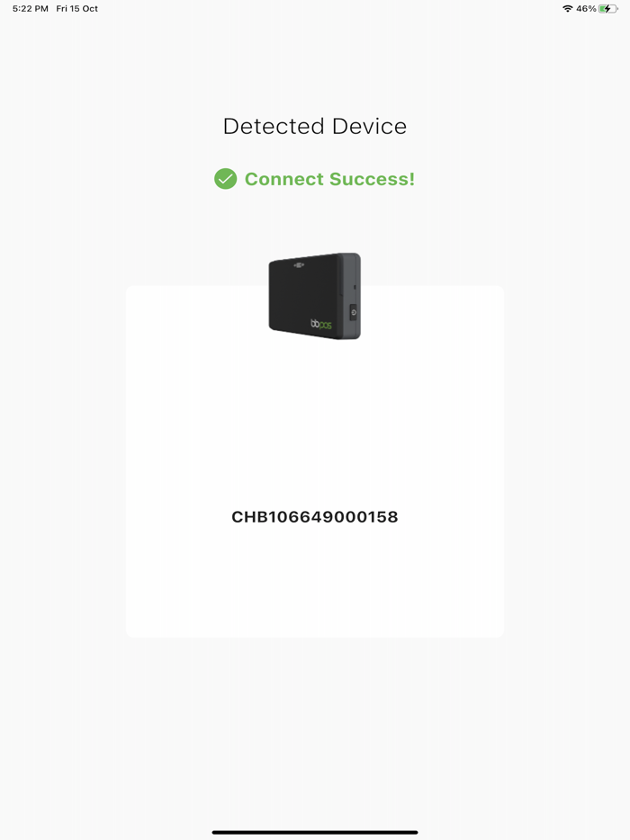Tap the Wi-Fi signal icon in status bar
Screen dimensions: 630x840
pyautogui.click(x=567, y=9)
